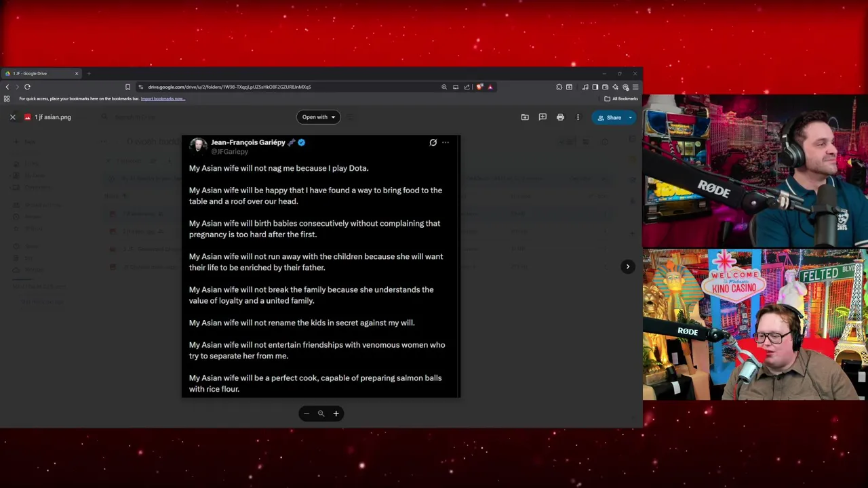
Task: Click the image file type icon
Action: (x=28, y=117)
